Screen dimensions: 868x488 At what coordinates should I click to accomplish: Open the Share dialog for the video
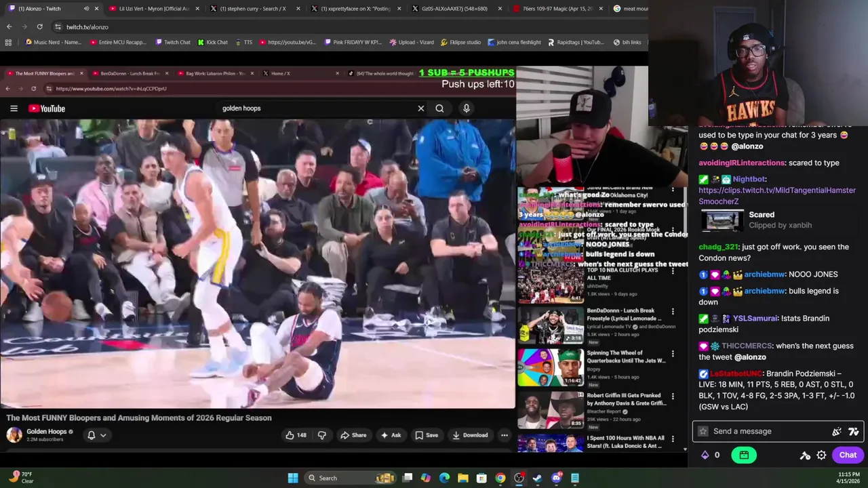coord(353,435)
